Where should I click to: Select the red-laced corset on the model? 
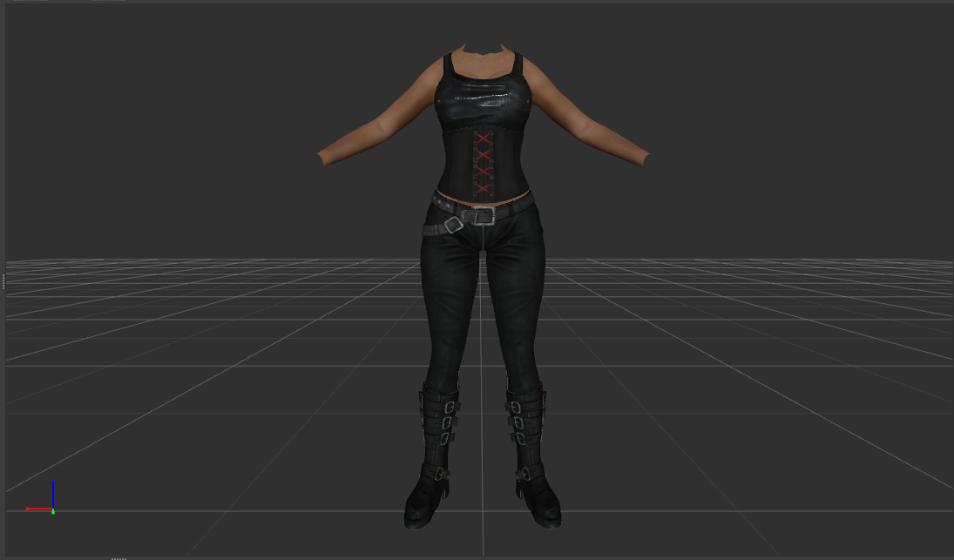coord(483,165)
